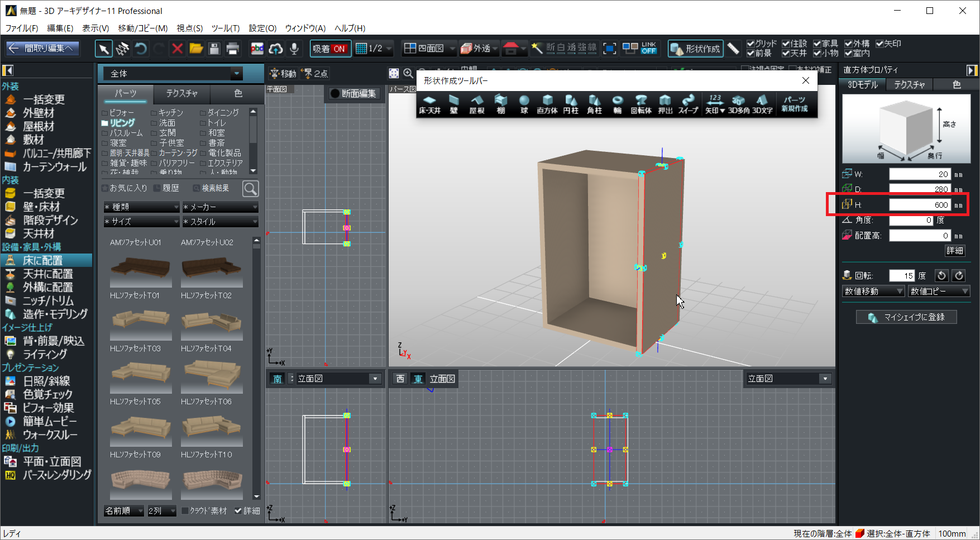Click the マイシェイプに登録 button
980x540 pixels.
point(906,317)
